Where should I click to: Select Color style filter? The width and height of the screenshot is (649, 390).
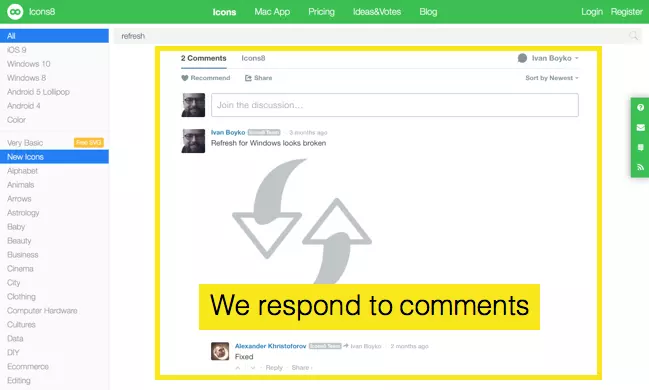(16, 120)
